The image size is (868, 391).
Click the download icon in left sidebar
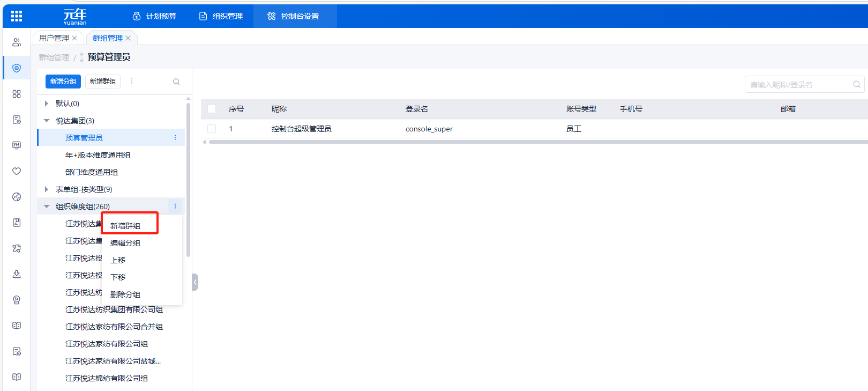[x=17, y=274]
